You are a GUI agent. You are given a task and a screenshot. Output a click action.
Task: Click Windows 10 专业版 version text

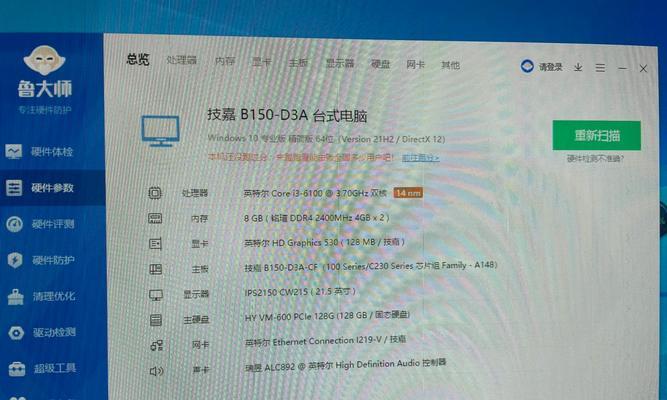326,139
